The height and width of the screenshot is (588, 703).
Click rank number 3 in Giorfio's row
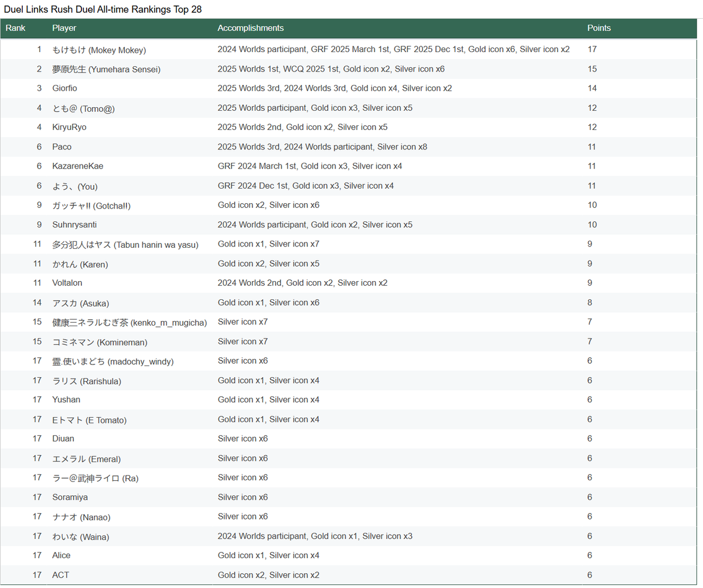point(39,88)
